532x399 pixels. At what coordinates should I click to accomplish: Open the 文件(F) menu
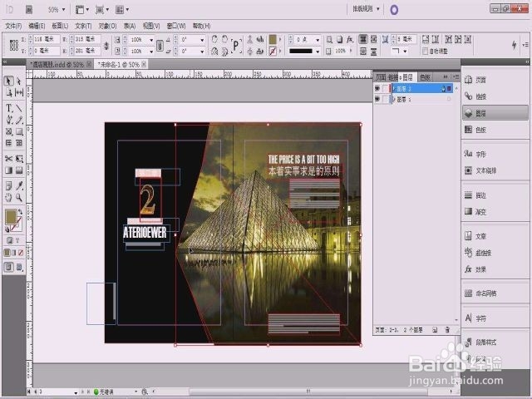[13, 26]
